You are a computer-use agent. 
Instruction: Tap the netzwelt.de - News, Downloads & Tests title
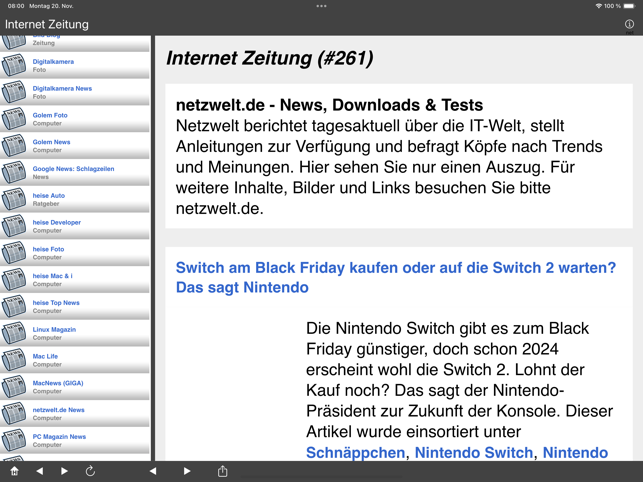coord(329,105)
